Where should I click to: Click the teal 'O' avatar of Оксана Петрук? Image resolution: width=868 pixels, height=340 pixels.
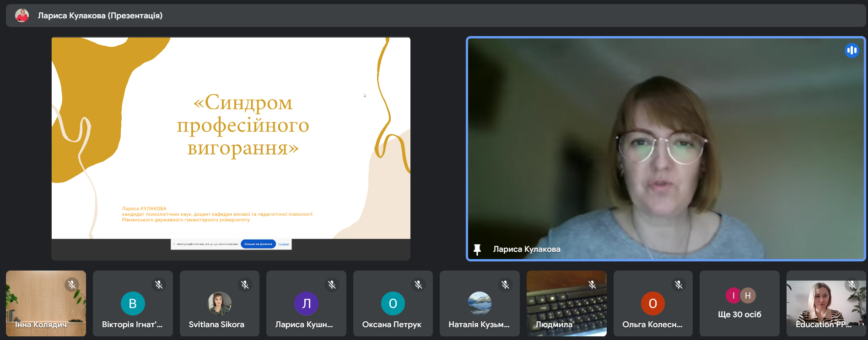coord(393,303)
